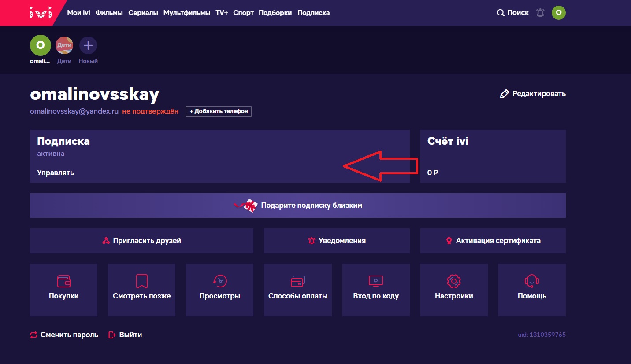Add a new profile with plus icon
631x364 pixels.
88,45
